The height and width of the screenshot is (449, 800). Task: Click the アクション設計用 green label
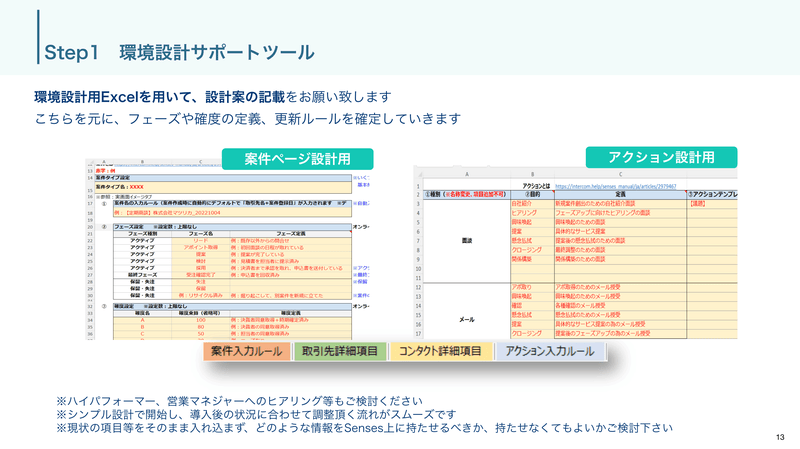tap(661, 157)
